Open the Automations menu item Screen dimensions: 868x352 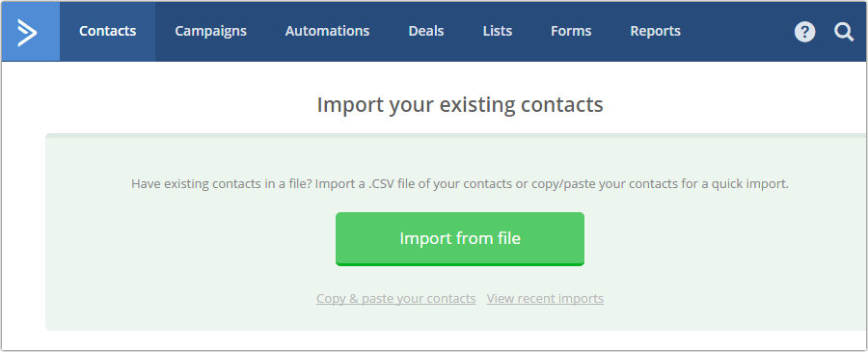point(327,32)
